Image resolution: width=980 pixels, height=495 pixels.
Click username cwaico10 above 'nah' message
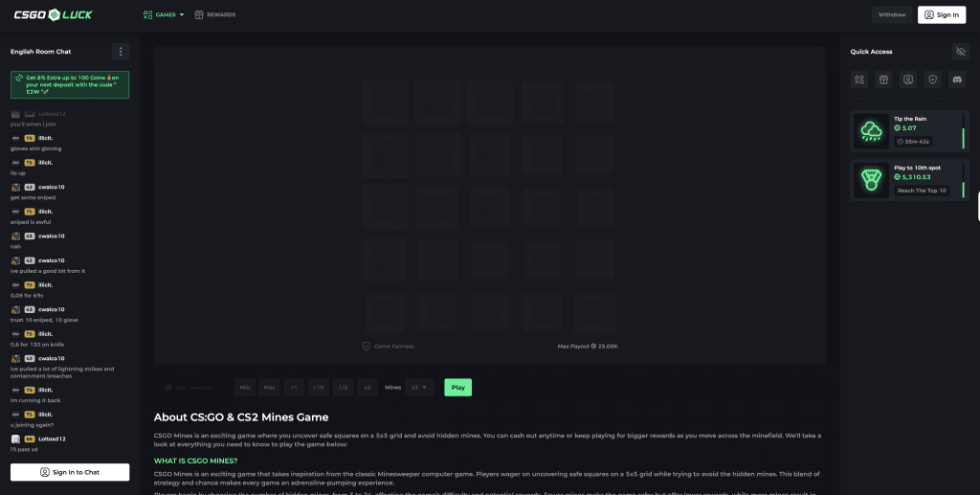(52, 236)
